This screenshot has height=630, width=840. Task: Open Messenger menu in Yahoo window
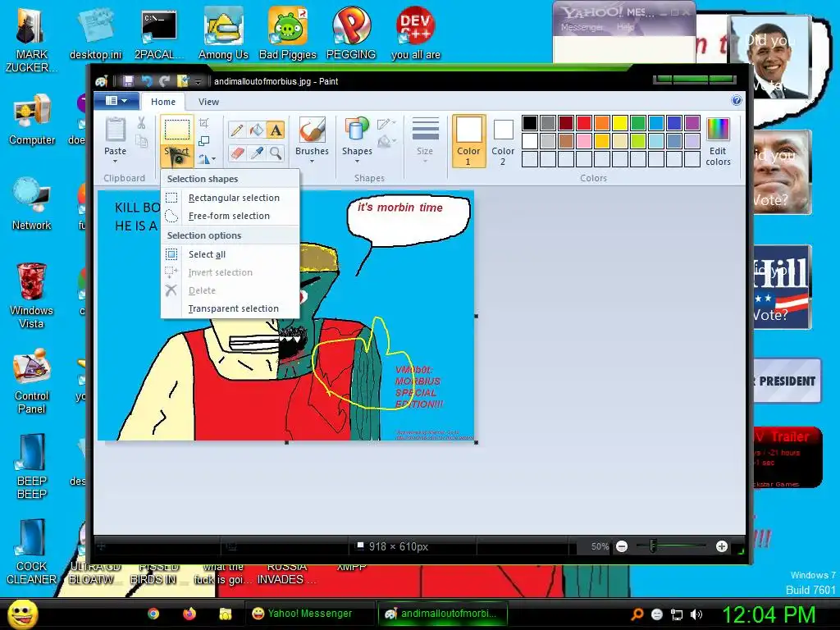tap(582, 27)
